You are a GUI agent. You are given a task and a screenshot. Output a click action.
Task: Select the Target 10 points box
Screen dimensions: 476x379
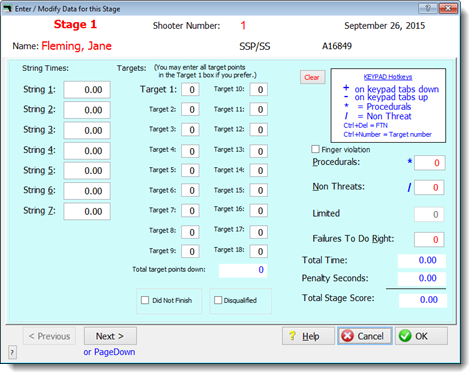[x=259, y=89]
